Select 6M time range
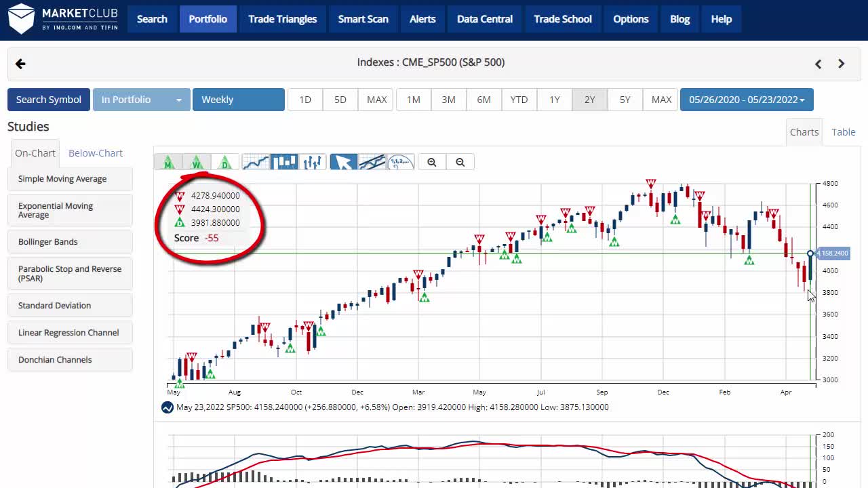 pos(484,100)
